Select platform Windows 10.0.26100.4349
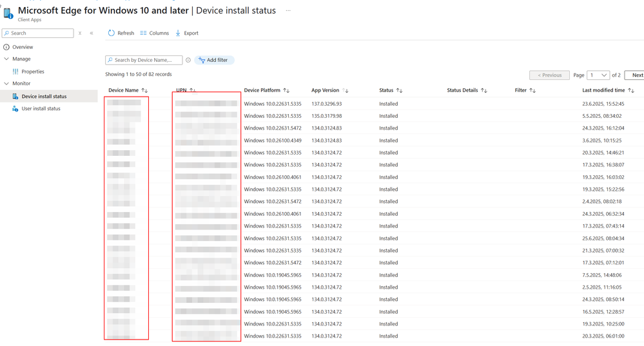 pos(273,140)
